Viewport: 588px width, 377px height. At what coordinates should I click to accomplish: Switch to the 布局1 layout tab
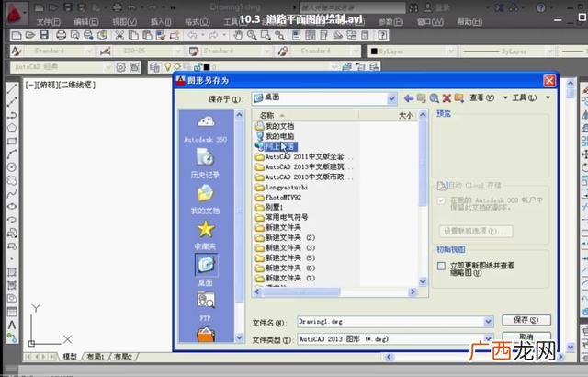(x=96, y=357)
